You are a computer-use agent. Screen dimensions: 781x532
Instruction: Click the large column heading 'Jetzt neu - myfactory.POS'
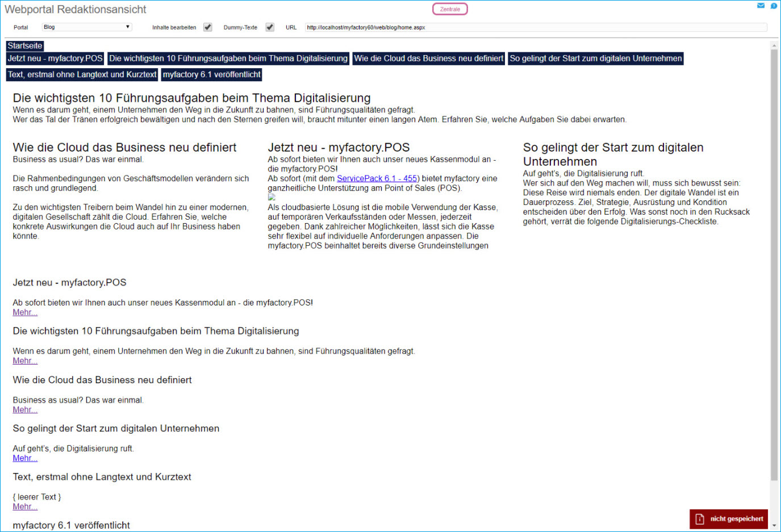click(339, 148)
